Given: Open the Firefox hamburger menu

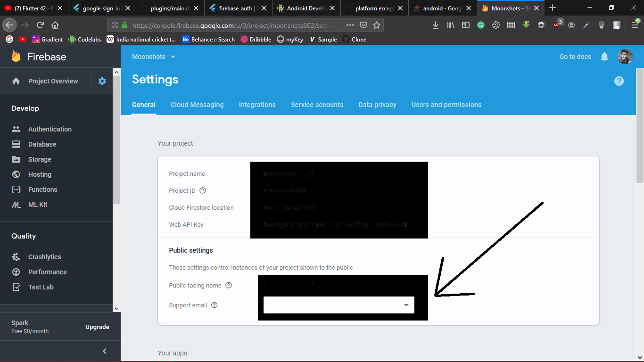Looking at the screenshot, I should pos(636,25).
